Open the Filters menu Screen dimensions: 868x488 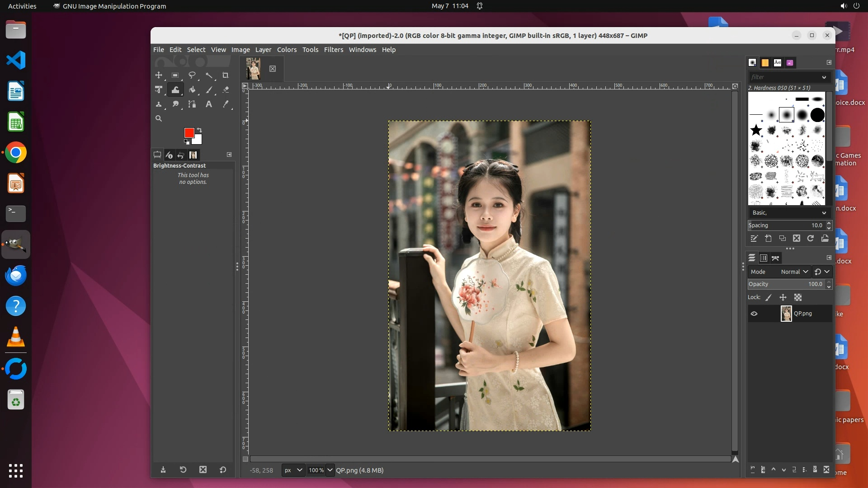[x=333, y=50]
